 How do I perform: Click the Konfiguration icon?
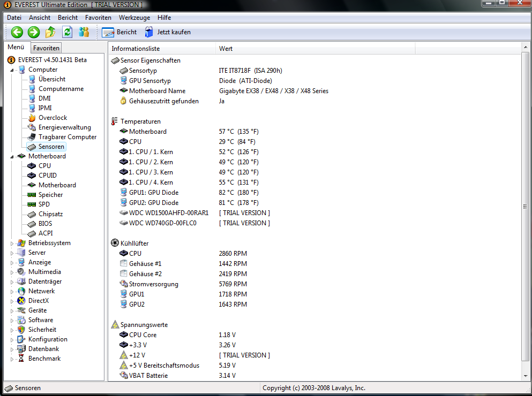click(x=21, y=339)
